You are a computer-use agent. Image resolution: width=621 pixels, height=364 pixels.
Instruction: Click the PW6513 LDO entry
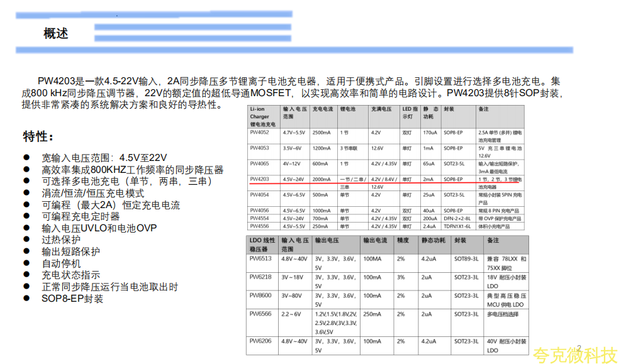(261, 258)
